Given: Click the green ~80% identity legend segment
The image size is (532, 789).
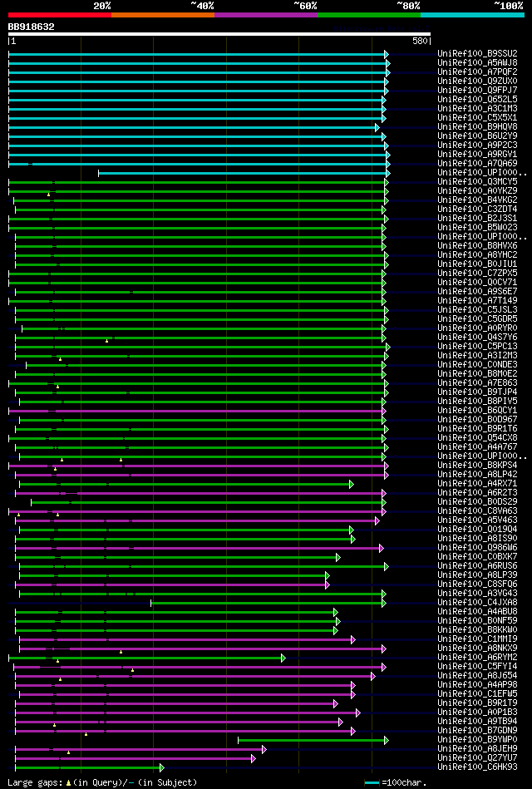Looking at the screenshot, I should pyautogui.click(x=369, y=15).
